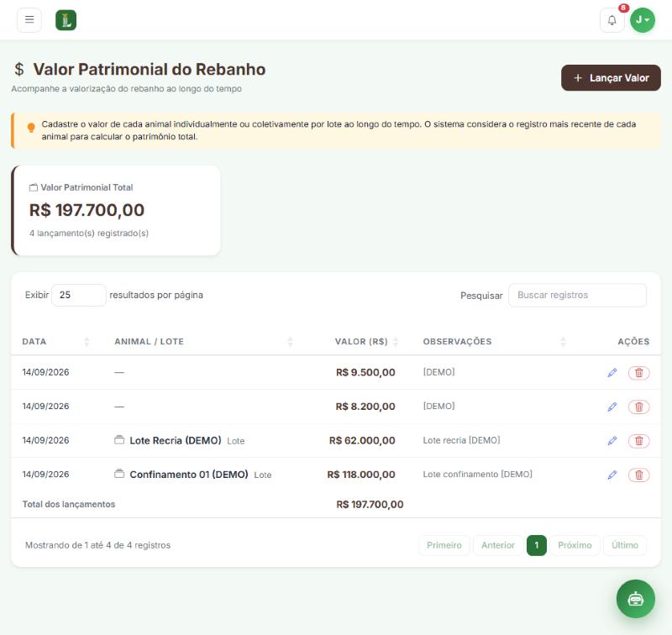Viewport: 672px width, 635px height.
Task: Select page 1 in pagination
Action: tap(537, 545)
